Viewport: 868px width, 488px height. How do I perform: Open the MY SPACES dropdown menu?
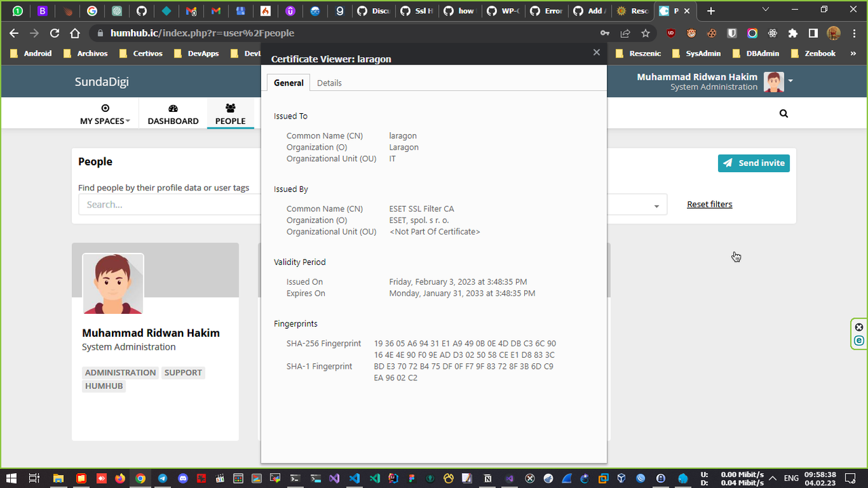(x=105, y=114)
